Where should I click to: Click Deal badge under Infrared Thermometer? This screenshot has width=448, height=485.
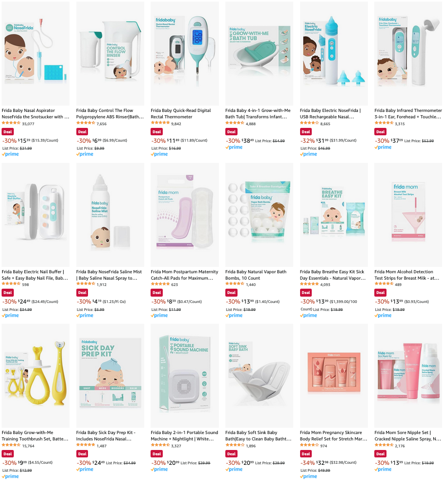pyautogui.click(x=380, y=132)
